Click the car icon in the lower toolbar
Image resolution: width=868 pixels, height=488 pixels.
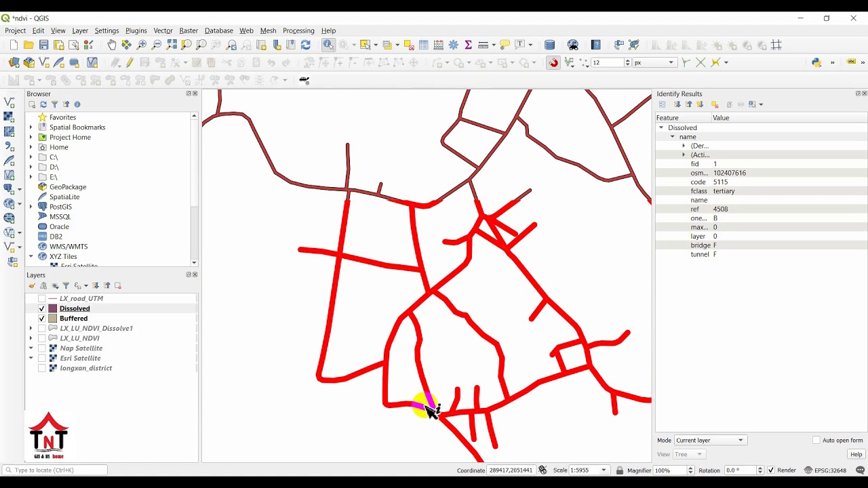[304, 80]
